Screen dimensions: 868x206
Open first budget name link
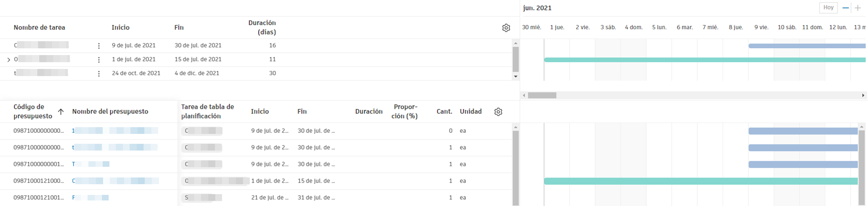pyautogui.click(x=115, y=131)
